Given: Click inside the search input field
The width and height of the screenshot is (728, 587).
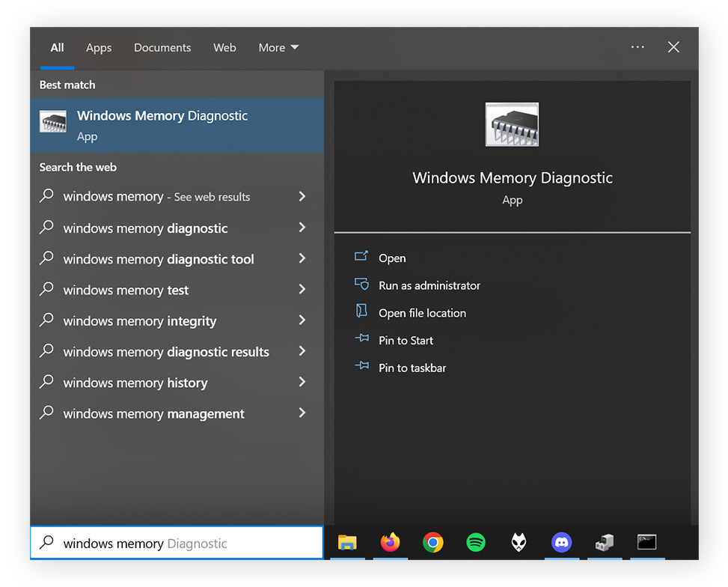Looking at the screenshot, I should [x=176, y=543].
